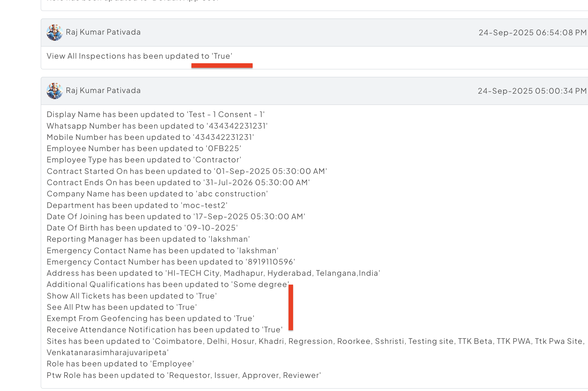Click the Whatsapp Number update line
588x391 pixels.
tap(157, 126)
